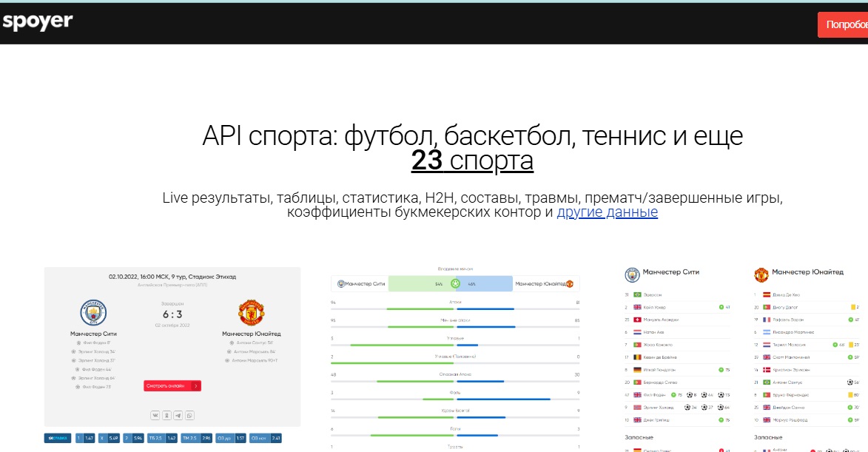The image size is (868, 452).
Task: Click the bookmaker logo badge under match card
Action: (x=58, y=438)
